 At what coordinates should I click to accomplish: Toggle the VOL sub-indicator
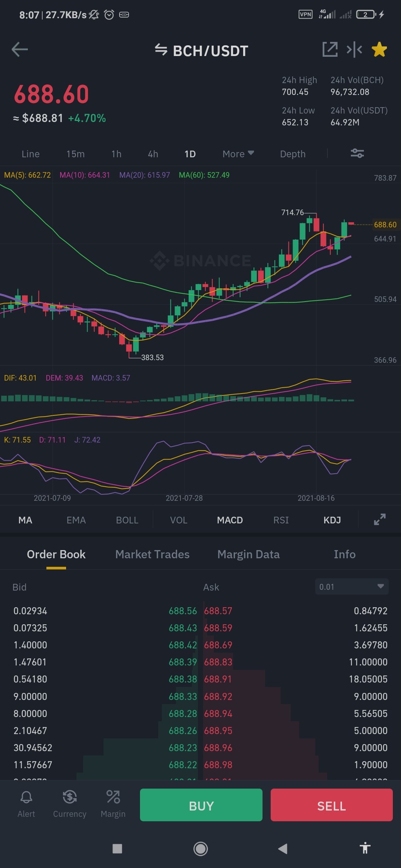click(179, 520)
